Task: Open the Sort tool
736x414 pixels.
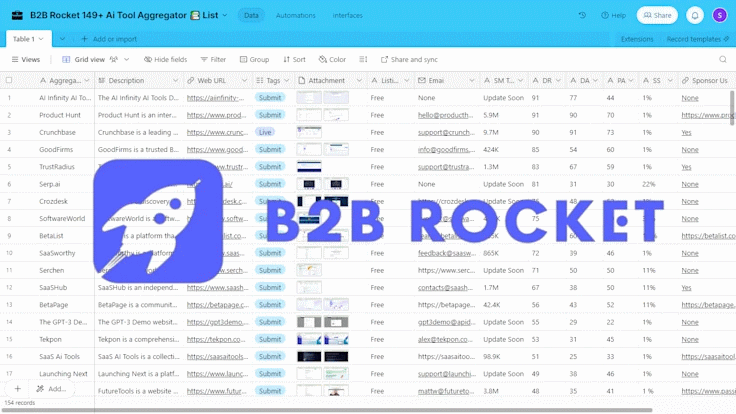Action: pos(294,60)
